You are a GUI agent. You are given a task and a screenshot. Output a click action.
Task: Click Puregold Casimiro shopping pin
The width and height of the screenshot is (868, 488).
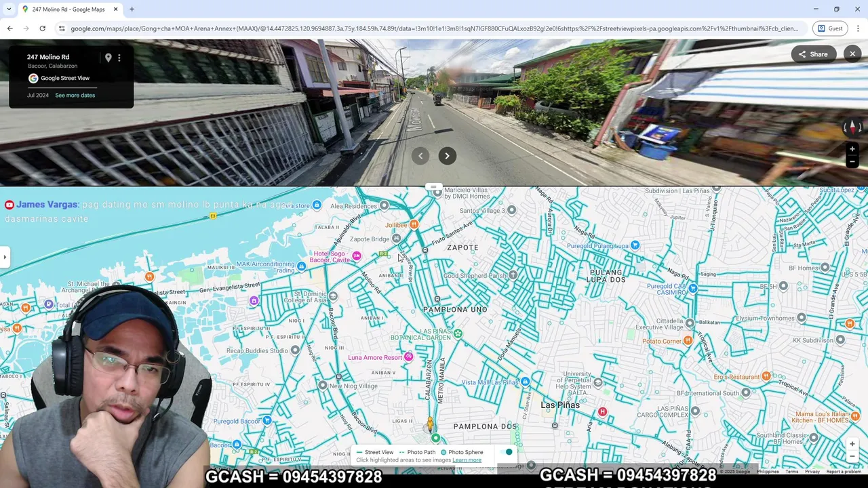(692, 289)
